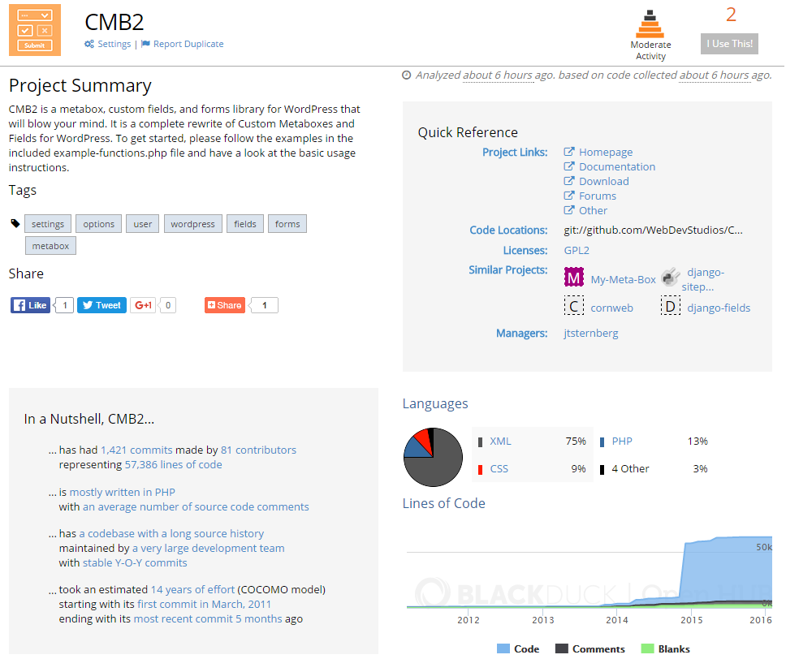Image resolution: width=786 pixels, height=672 pixels.
Task: Click the Report Duplicate flag icon
Action: (x=145, y=44)
